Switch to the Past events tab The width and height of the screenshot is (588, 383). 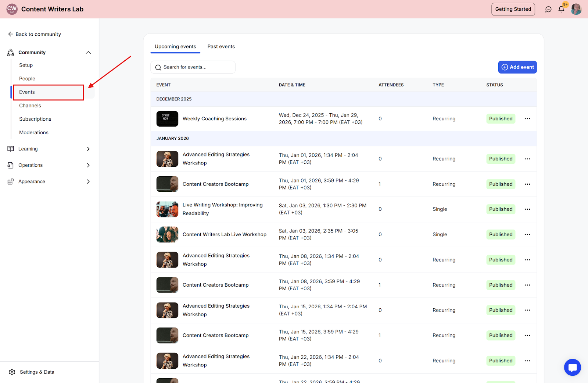point(221,47)
